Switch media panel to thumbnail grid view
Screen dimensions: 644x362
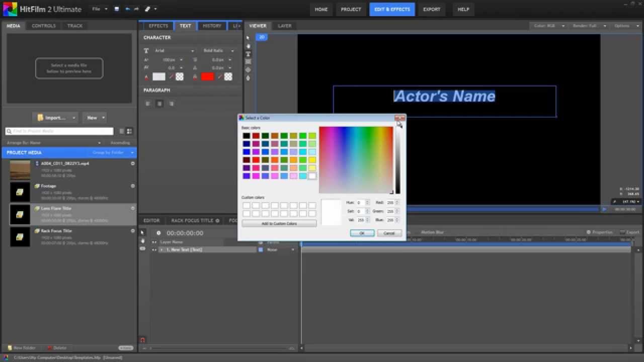pyautogui.click(x=129, y=131)
